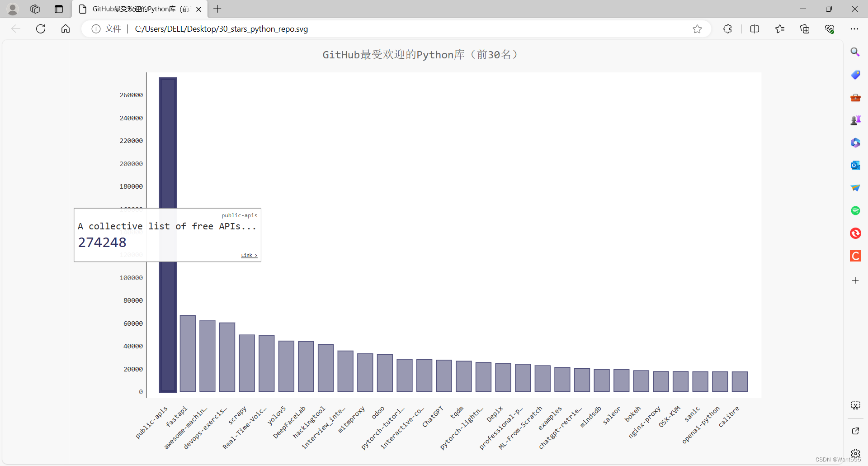
Task: Open the CSDN orange C sidebar icon
Action: (855, 256)
